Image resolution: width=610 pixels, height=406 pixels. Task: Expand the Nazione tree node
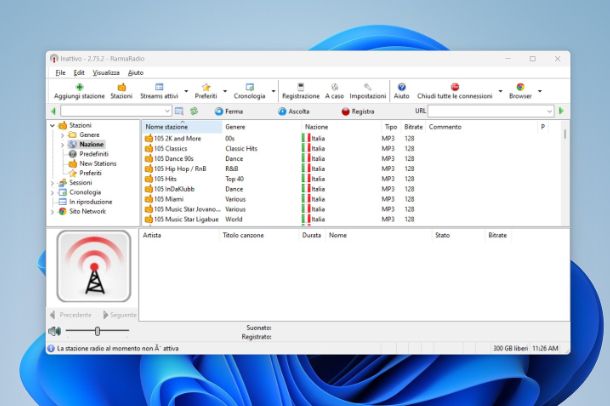62,145
